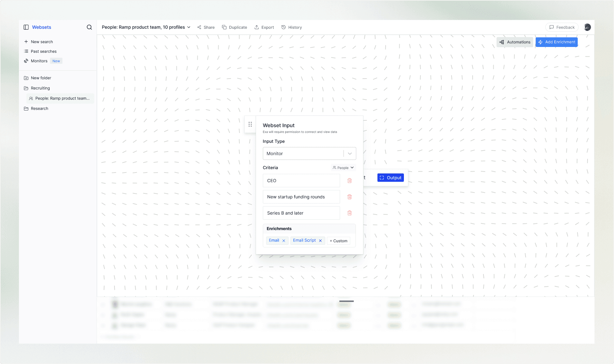This screenshot has height=364, width=614.
Task: Click the person icon beside Ramp product team
Action: pos(31,99)
